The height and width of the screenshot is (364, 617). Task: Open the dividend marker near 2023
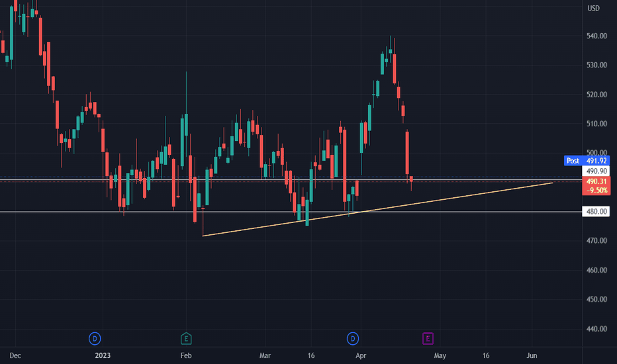(x=95, y=338)
